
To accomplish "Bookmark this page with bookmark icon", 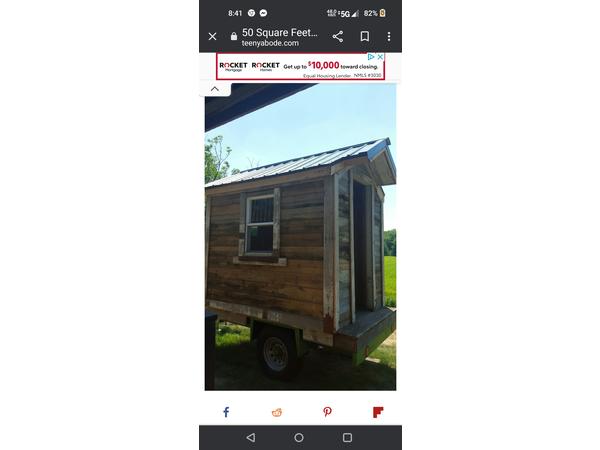I will pyautogui.click(x=365, y=36).
